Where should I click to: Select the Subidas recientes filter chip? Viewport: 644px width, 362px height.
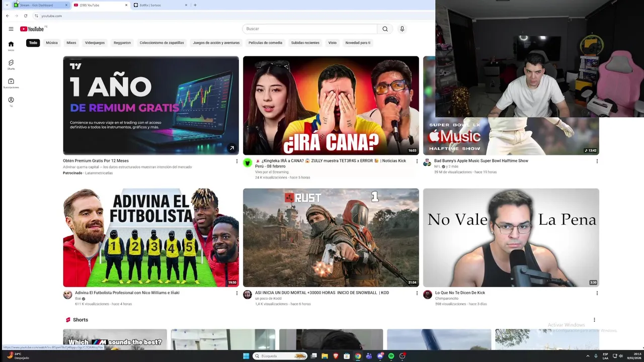[x=305, y=43]
